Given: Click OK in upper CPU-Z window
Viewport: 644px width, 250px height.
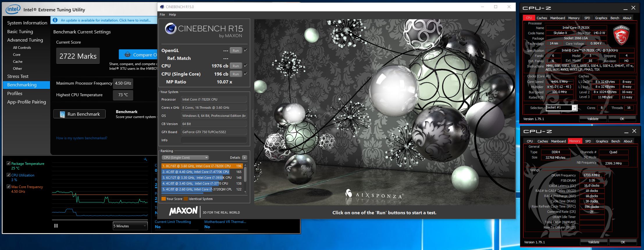Looking at the screenshot, I should [622, 119].
